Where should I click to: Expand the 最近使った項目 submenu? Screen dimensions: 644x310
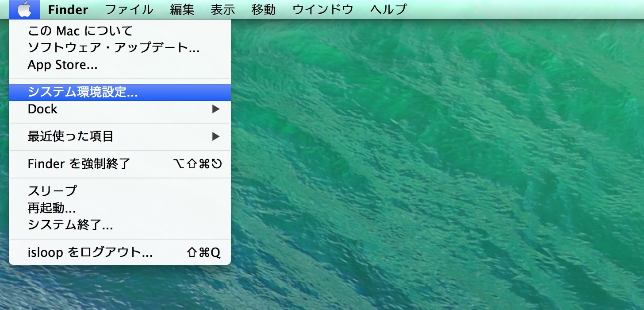pos(120,136)
